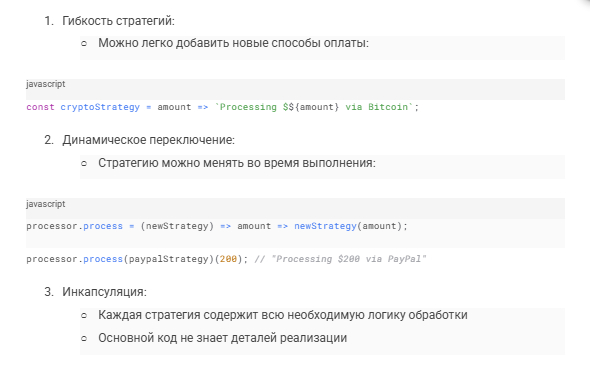
Task: Click 'cryptoStrategy' variable name
Action: click(x=100, y=107)
